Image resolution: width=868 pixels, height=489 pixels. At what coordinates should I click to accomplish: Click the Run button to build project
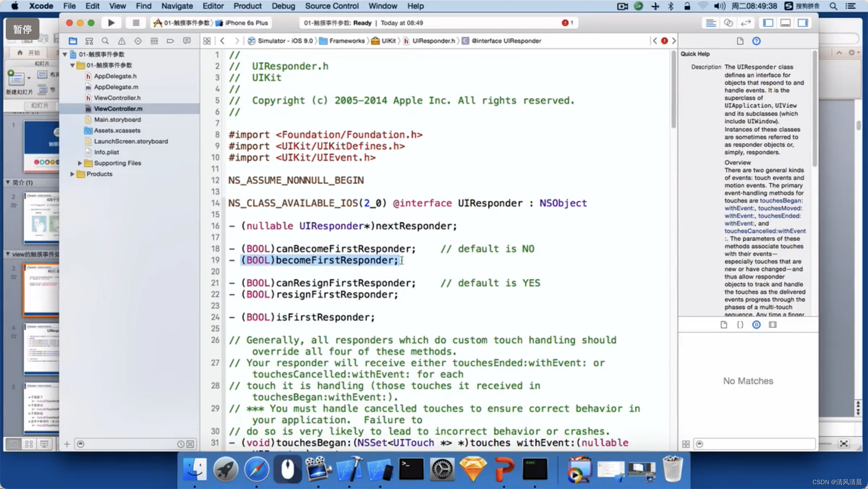coord(111,23)
